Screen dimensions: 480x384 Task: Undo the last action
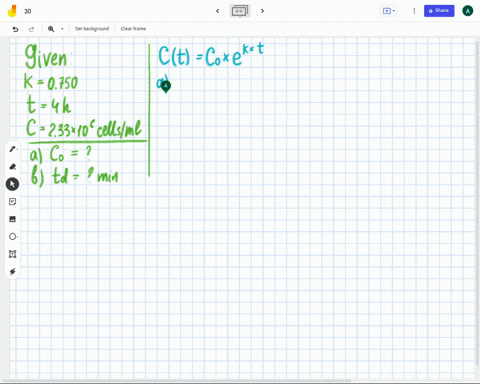click(15, 29)
